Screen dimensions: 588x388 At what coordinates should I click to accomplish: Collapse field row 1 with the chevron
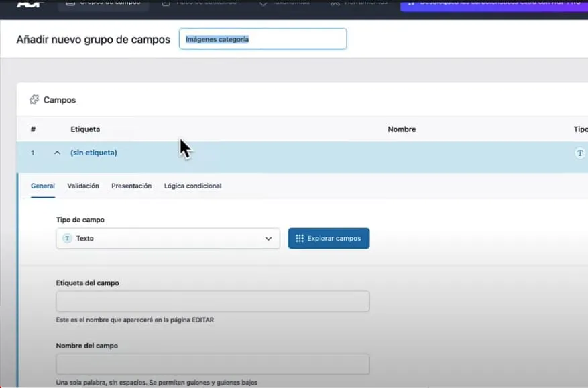click(57, 153)
